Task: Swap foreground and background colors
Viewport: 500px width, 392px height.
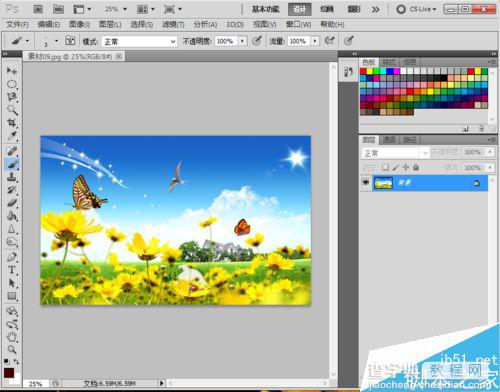Action: coord(16,361)
